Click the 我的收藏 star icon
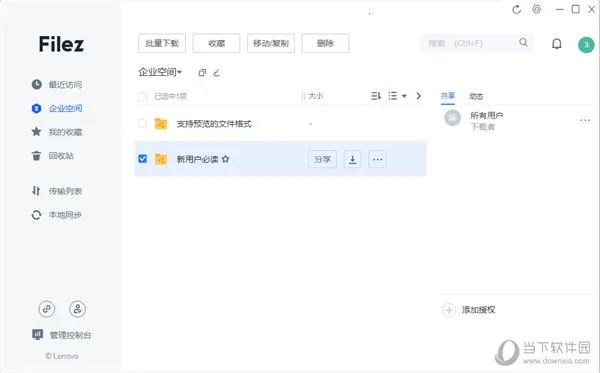This screenshot has width=600, height=373. click(x=36, y=132)
